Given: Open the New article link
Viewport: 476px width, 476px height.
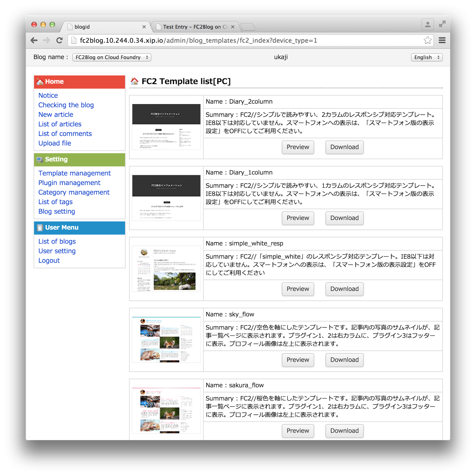Looking at the screenshot, I should tap(56, 115).
